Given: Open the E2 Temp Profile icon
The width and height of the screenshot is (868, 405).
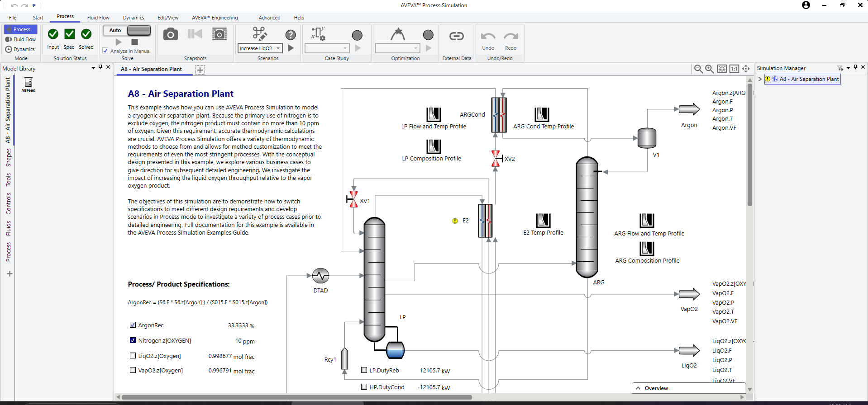Looking at the screenshot, I should pyautogui.click(x=543, y=221).
